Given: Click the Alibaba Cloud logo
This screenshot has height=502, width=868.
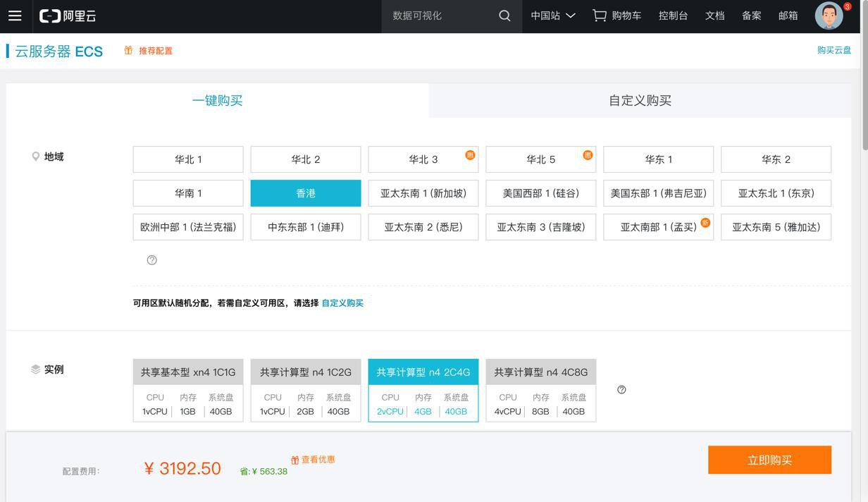Looking at the screenshot, I should 68,16.
